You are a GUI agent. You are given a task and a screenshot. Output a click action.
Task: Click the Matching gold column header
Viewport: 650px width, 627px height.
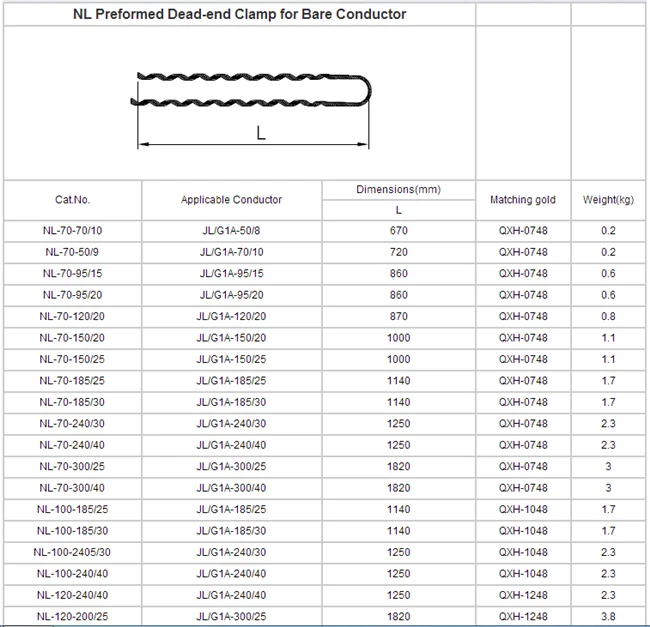[x=523, y=200]
